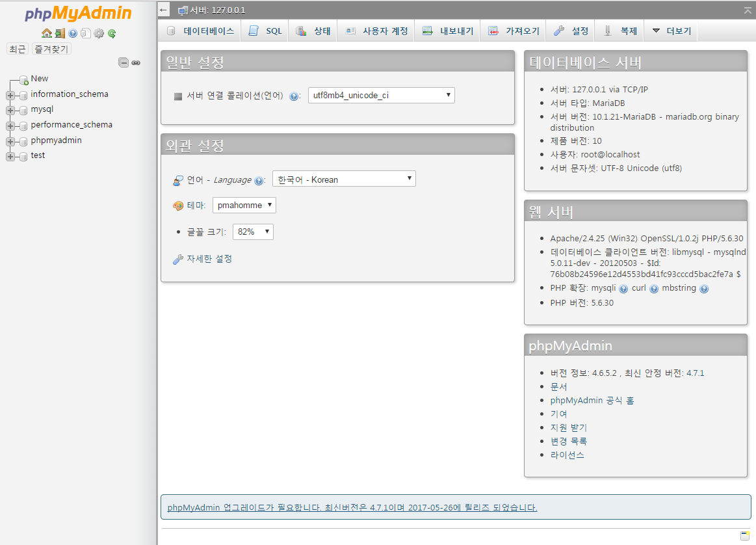
Task: Click the database icon beside information_schema
Action: [23, 96]
